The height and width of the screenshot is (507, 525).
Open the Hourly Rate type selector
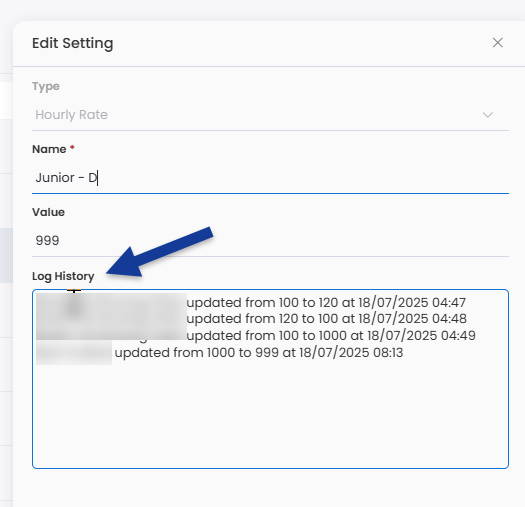point(270,115)
